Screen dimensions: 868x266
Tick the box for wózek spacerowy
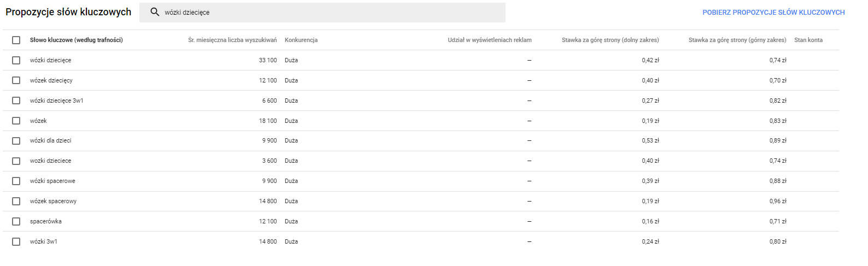16,201
